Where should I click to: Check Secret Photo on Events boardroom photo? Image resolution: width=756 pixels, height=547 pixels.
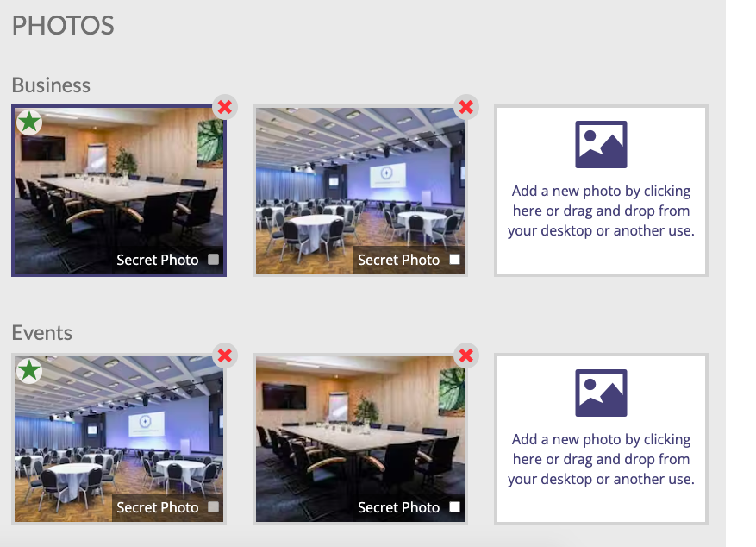[x=454, y=507]
